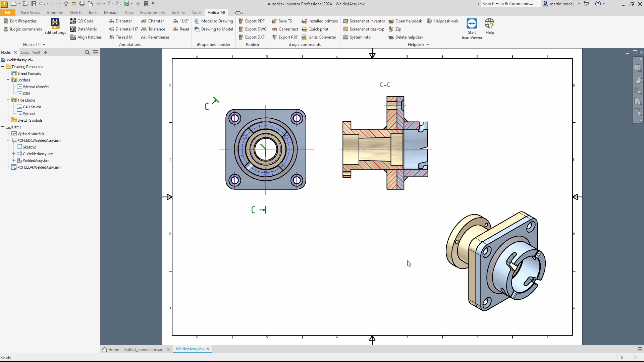Open Edit settings in Holixa T4I
Image resolution: width=644 pixels, height=362 pixels.
[55, 26]
